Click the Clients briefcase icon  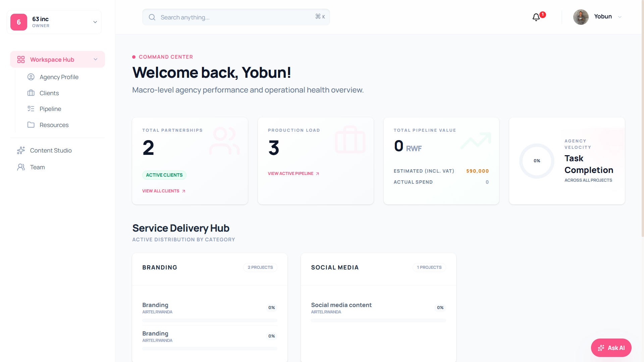coord(31,93)
